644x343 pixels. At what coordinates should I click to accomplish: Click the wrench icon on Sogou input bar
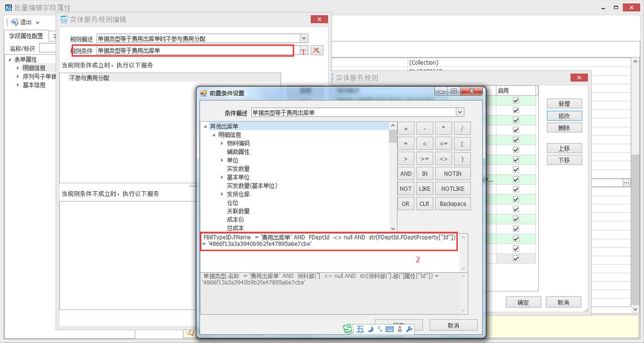click(409, 329)
